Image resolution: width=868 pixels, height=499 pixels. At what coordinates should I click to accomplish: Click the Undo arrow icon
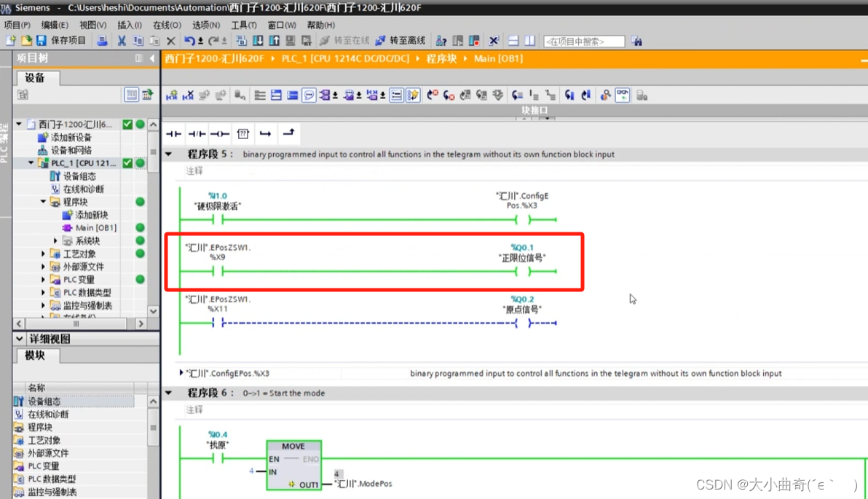(x=189, y=40)
